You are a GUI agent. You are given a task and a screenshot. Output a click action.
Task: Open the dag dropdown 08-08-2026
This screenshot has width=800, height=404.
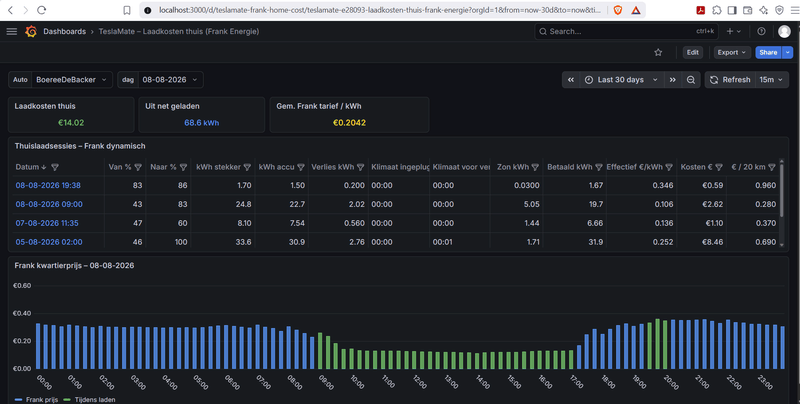[170, 80]
